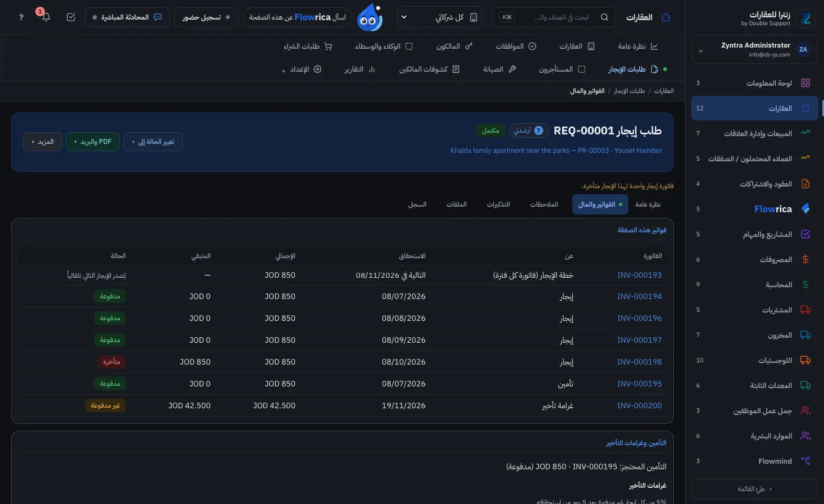The height and width of the screenshot is (504, 824).
Task: Open المخزون sidebar module
Action: click(754, 335)
